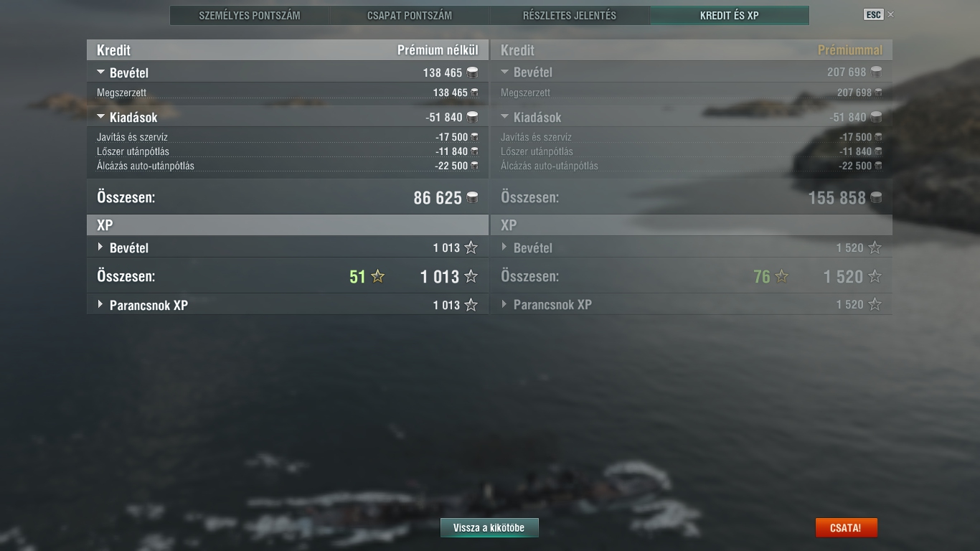Click the coin icon beside Bevétel 138 465
This screenshot has width=980, height=551.
[472, 72]
